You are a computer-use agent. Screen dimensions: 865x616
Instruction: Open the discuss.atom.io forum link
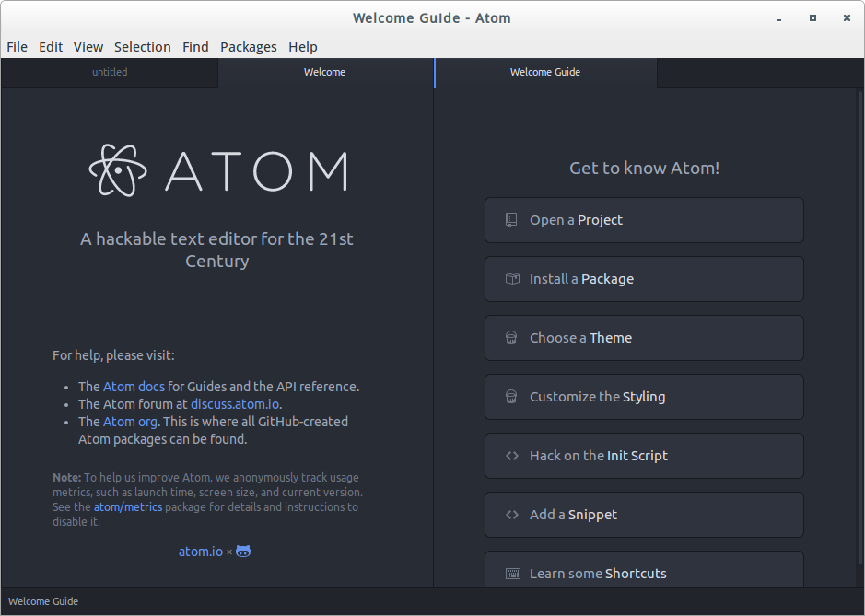click(x=235, y=404)
